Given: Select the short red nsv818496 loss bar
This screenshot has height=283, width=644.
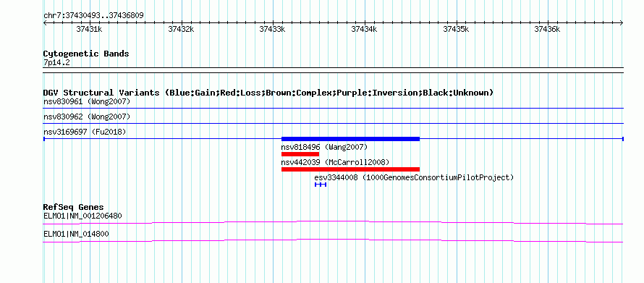Looking at the screenshot, I should 300,154.
